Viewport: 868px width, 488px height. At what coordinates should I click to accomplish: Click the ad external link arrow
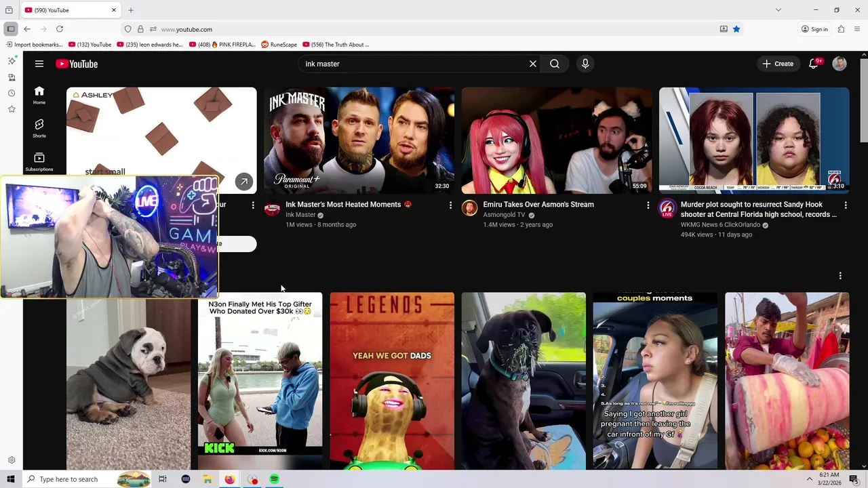pyautogui.click(x=244, y=182)
